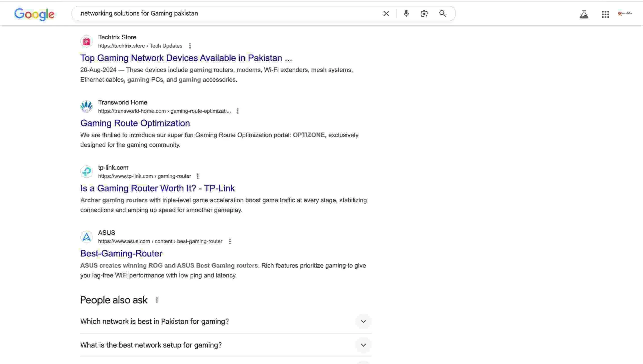Click the Techtrix Store site favicon
Viewport: 643px width, 364px height.
click(x=86, y=41)
